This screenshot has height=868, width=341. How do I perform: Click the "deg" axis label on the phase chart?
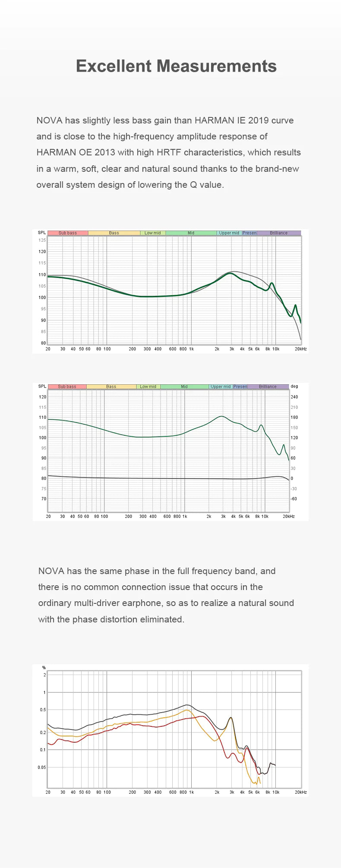coord(294,386)
